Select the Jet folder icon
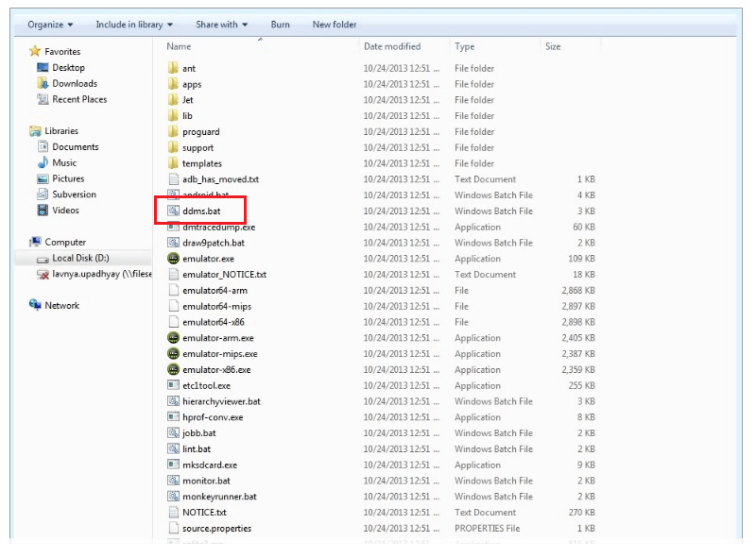This screenshot has width=756, height=558. pos(173,100)
